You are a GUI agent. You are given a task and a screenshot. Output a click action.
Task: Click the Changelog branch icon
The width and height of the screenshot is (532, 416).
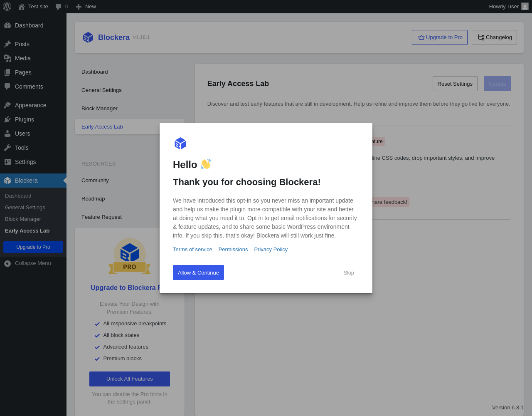481,37
